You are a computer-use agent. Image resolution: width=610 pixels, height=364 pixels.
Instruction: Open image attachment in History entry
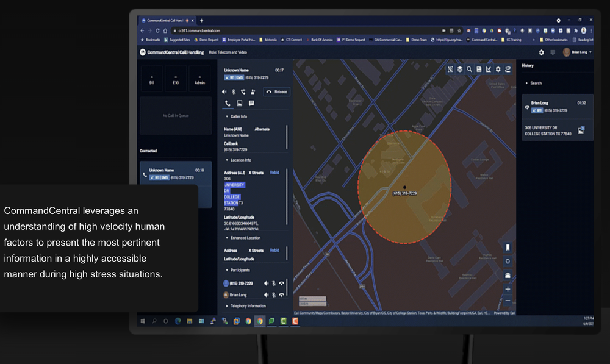(x=581, y=130)
